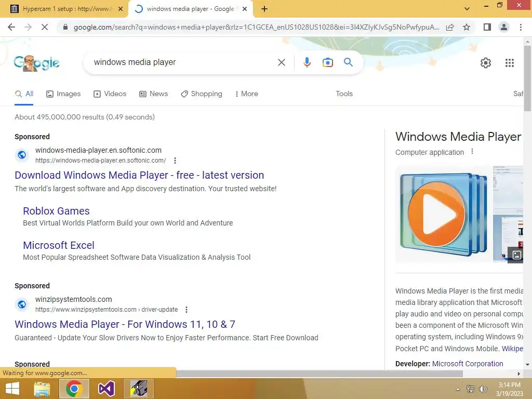Open the Wikipedia link in the description
The image size is (532, 399).
point(512,349)
